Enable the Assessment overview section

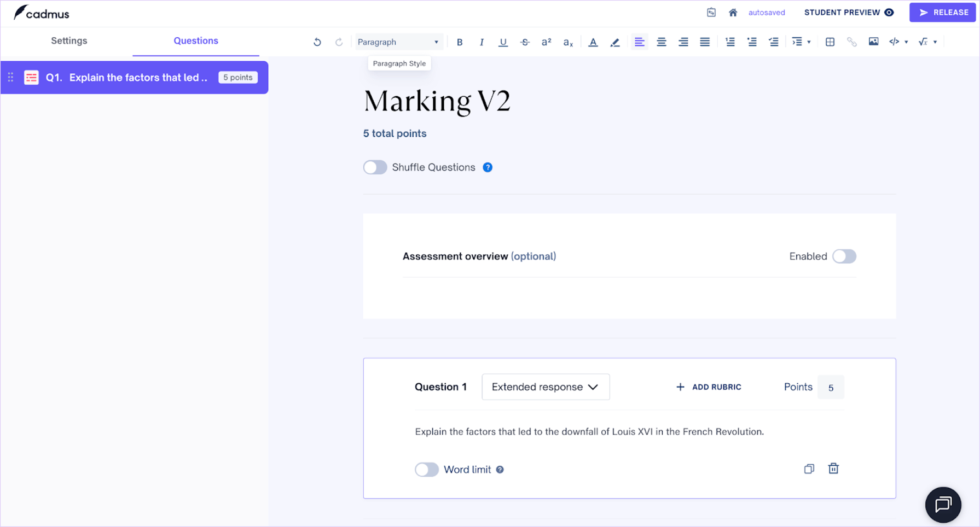pos(844,256)
